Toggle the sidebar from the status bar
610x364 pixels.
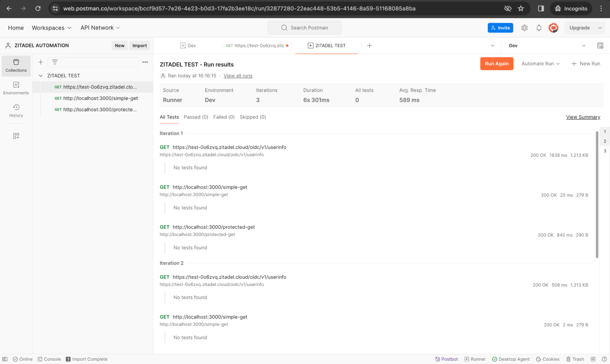coord(5,359)
